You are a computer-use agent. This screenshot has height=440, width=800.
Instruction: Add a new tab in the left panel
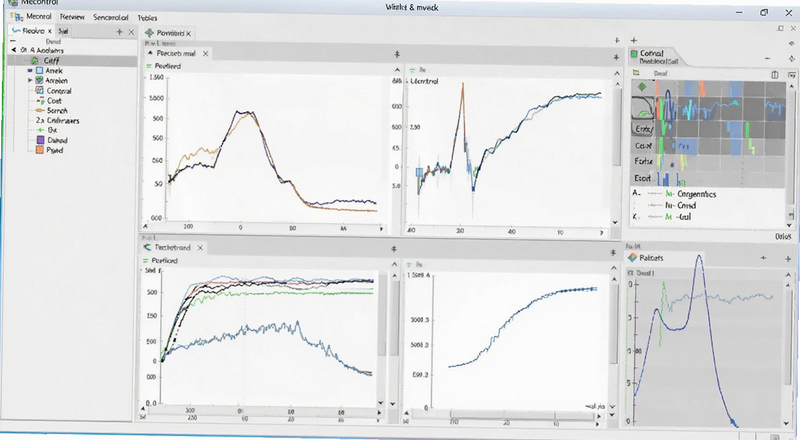(x=119, y=32)
